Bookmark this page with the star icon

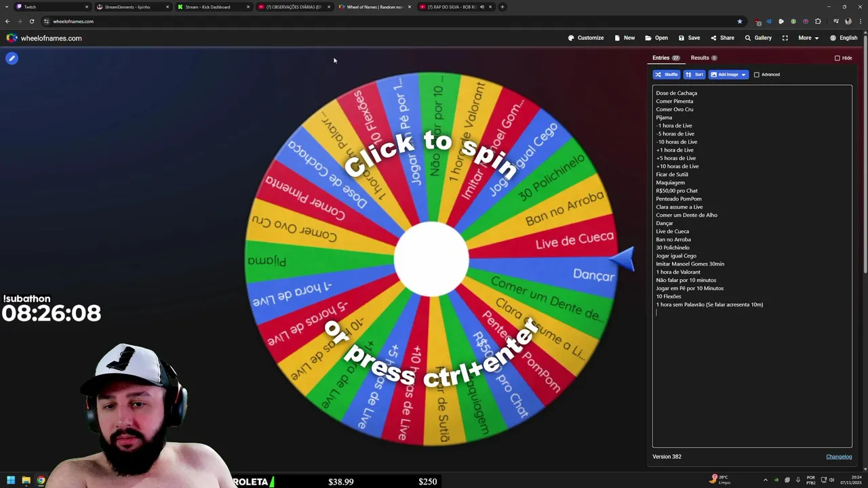point(740,21)
